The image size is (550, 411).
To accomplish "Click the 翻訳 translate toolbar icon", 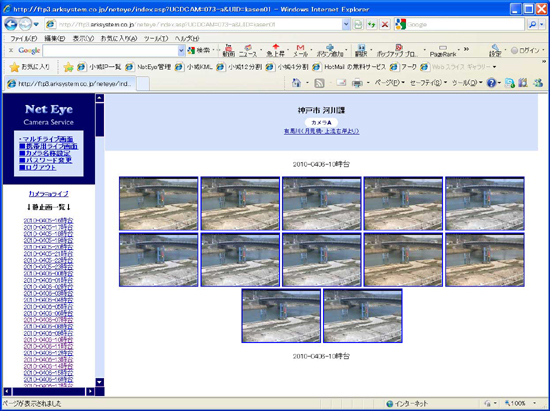I will 361,51.
